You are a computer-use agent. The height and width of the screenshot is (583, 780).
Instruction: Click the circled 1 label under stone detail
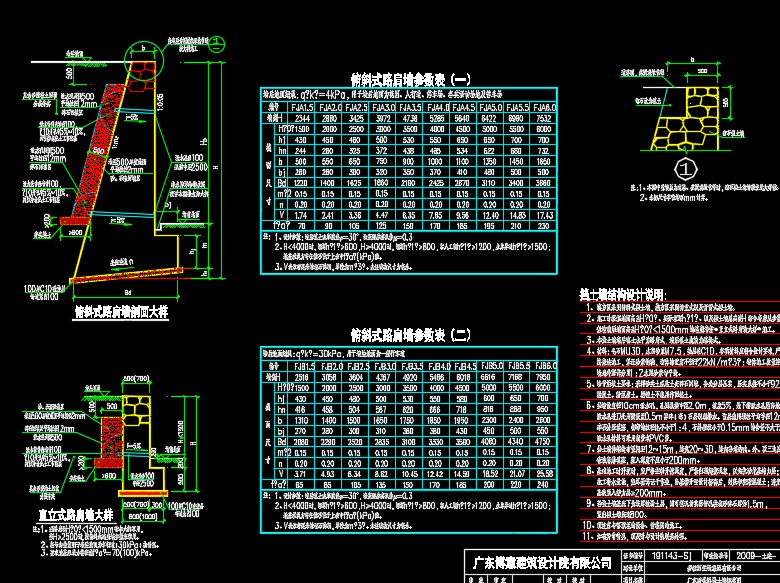685,170
